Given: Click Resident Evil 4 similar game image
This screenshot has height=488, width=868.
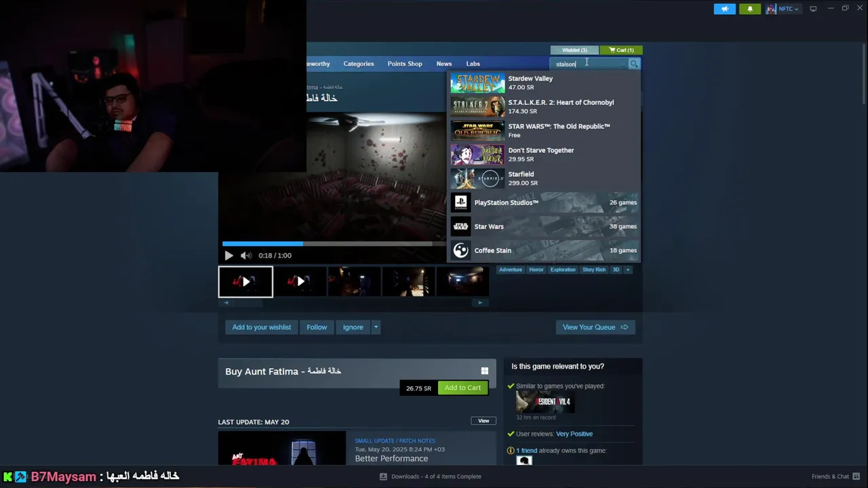Looking at the screenshot, I should 544,402.
